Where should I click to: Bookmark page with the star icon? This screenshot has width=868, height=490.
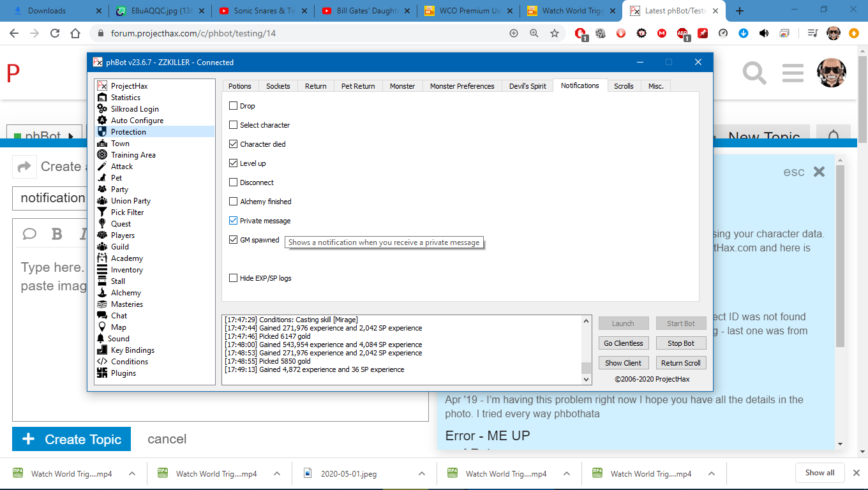(555, 34)
